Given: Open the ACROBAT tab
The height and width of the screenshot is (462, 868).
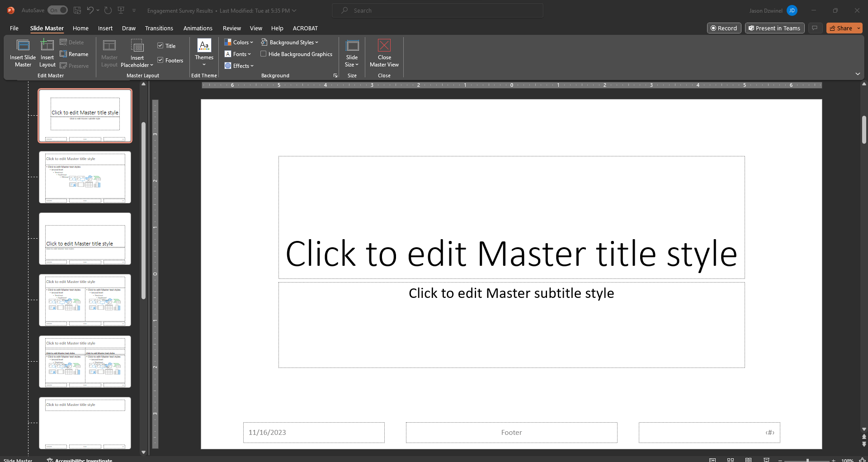Looking at the screenshot, I should point(305,28).
